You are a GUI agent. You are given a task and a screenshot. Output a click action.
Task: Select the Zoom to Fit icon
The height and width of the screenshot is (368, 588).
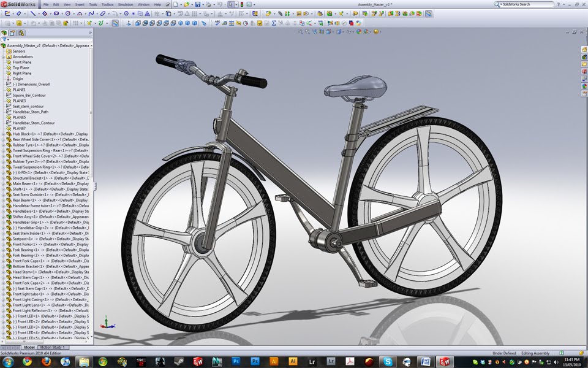pyautogui.click(x=300, y=31)
